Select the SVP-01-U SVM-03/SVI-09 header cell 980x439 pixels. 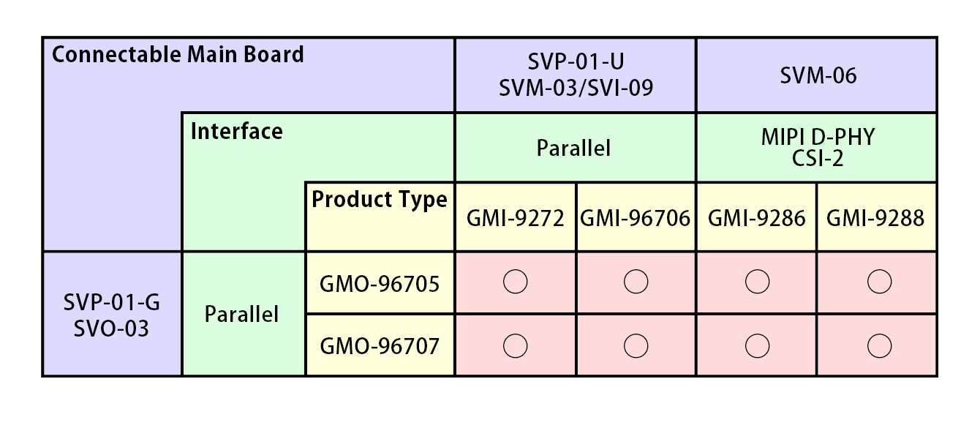pyautogui.click(x=575, y=75)
